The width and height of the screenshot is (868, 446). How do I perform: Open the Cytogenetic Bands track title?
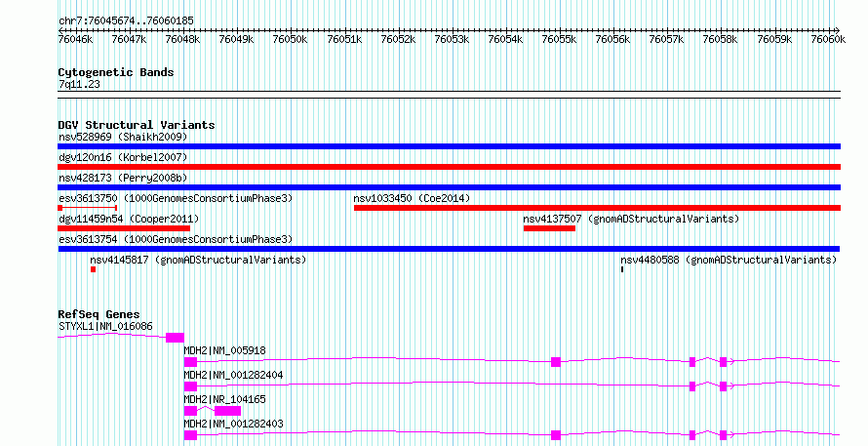click(x=116, y=72)
